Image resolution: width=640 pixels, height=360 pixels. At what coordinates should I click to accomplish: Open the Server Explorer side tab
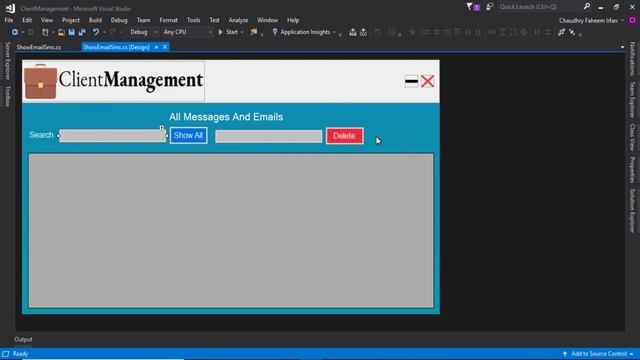(x=7, y=60)
